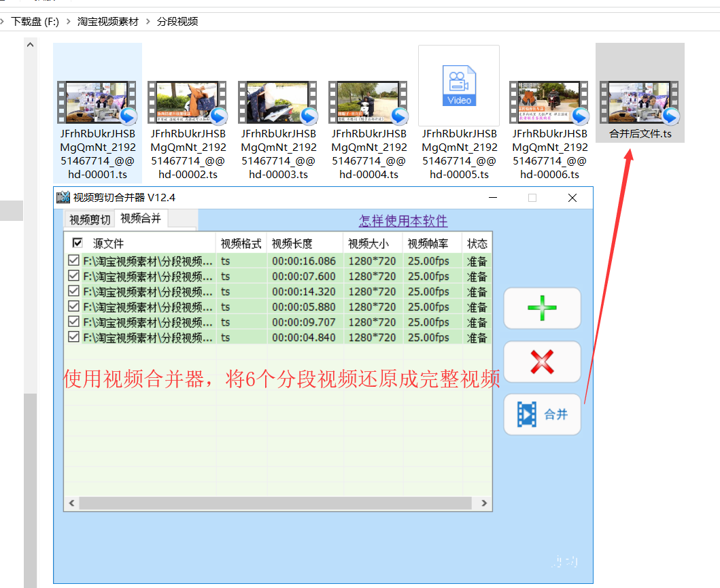The image size is (720, 588).
Task: Click the file list's right scroll arrow
Action: click(484, 504)
